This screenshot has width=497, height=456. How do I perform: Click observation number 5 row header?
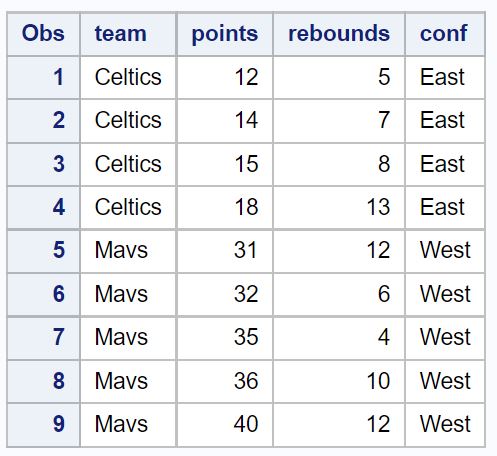[x=43, y=250]
